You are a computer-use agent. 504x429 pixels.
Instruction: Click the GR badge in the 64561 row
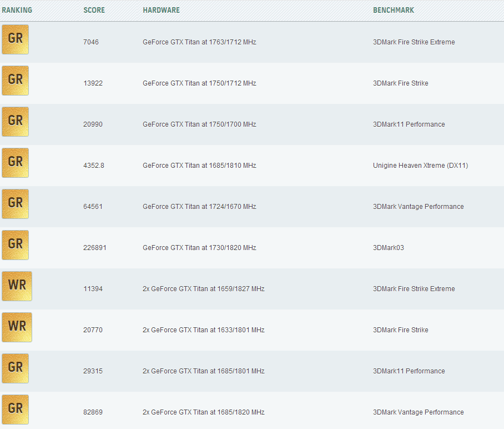(x=15, y=204)
